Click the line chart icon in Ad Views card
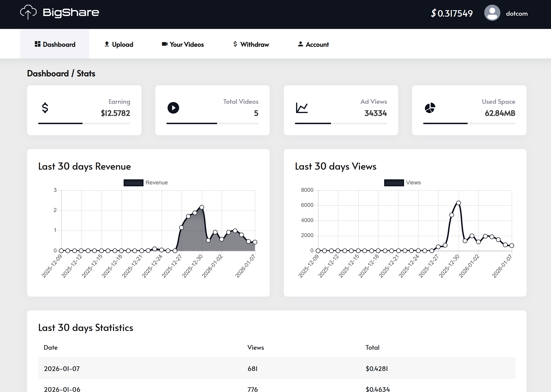Image resolution: width=551 pixels, height=392 pixels. point(302,108)
